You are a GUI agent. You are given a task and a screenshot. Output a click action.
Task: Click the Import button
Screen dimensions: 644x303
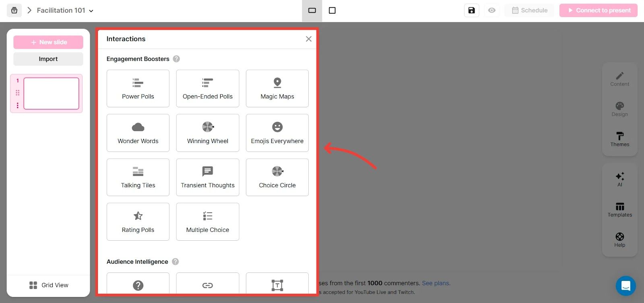(48, 59)
